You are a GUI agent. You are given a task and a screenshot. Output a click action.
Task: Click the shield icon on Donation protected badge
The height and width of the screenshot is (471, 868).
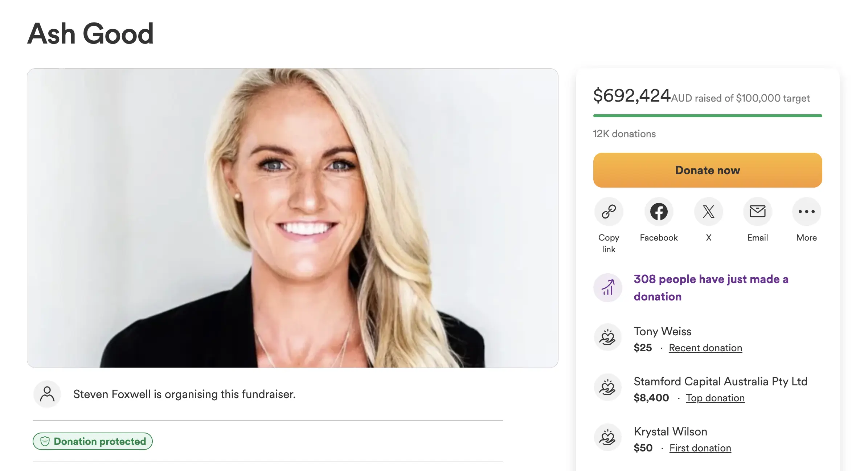click(x=45, y=441)
